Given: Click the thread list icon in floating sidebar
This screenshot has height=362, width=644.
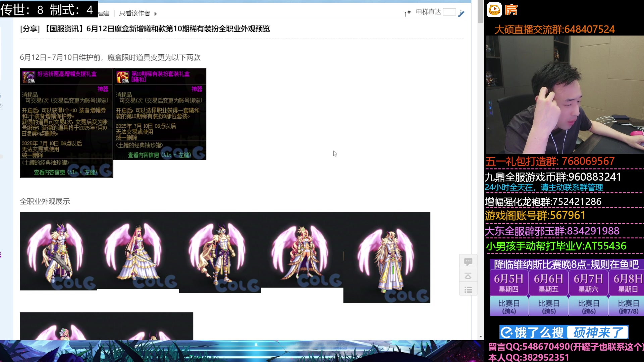Looking at the screenshot, I should coord(468,290).
